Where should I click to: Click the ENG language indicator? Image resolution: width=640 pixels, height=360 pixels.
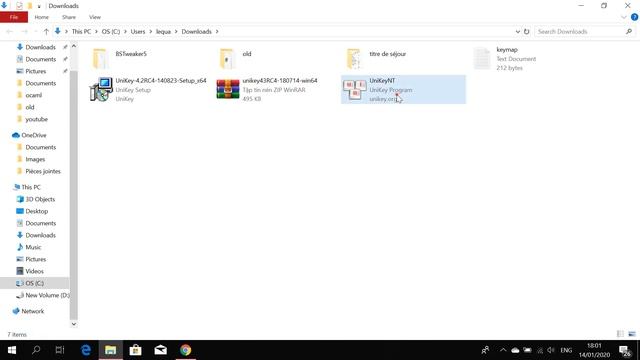click(566, 350)
